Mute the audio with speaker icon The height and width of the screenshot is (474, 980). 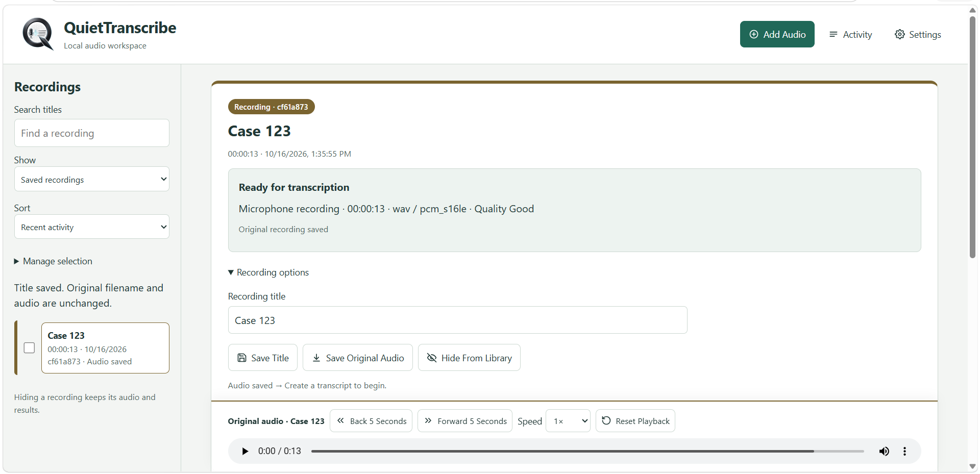(x=884, y=451)
